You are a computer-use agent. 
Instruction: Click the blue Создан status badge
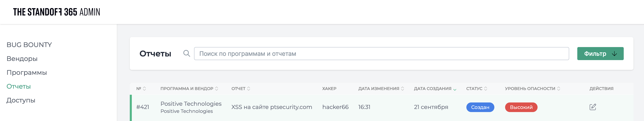(480, 107)
